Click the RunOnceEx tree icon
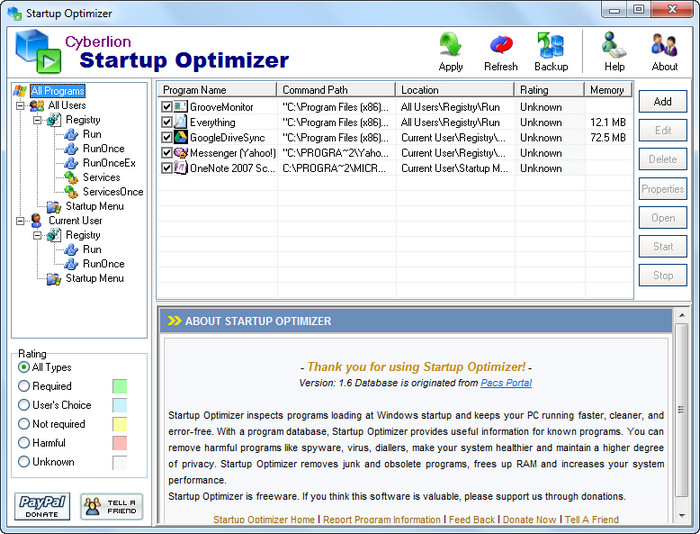700x534 pixels. (x=71, y=163)
